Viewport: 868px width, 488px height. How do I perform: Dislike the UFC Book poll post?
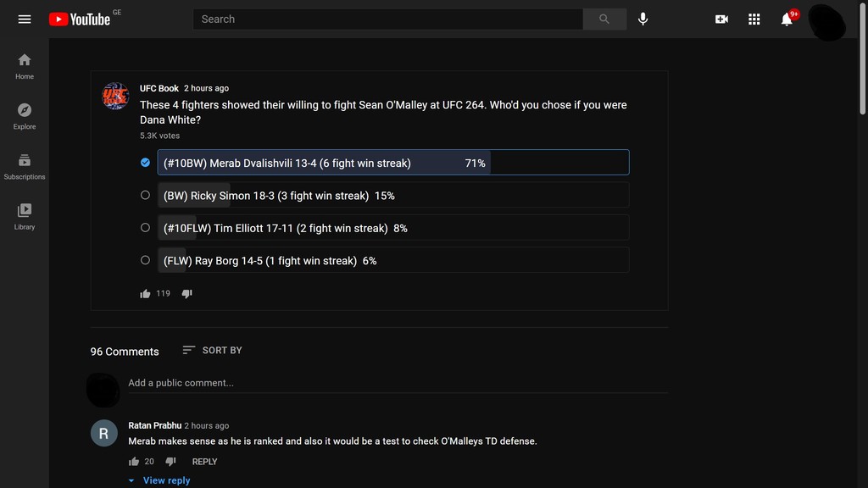pyautogui.click(x=187, y=294)
